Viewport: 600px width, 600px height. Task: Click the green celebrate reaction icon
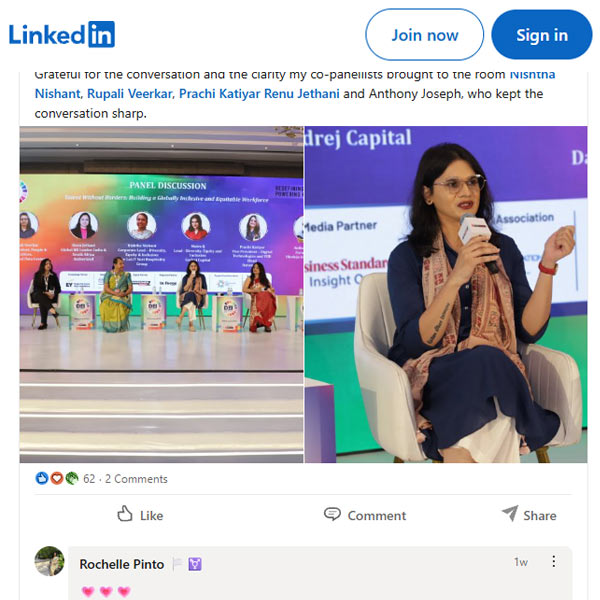pyautogui.click(x=72, y=478)
